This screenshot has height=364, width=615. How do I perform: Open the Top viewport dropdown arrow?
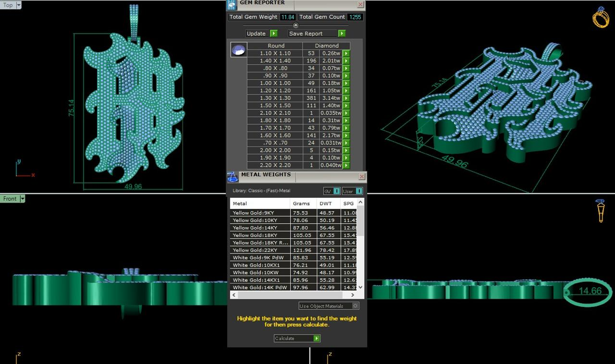coord(19,5)
